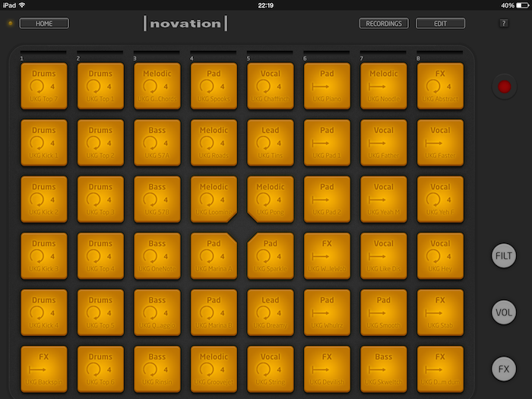Trigger the UKG Top 1 drums pad

click(x=101, y=86)
